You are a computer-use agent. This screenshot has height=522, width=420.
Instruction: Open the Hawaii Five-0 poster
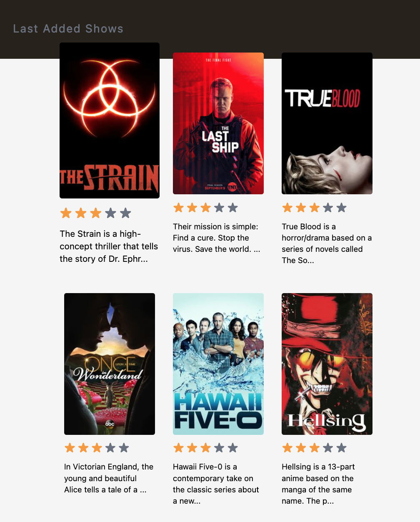[218, 364]
